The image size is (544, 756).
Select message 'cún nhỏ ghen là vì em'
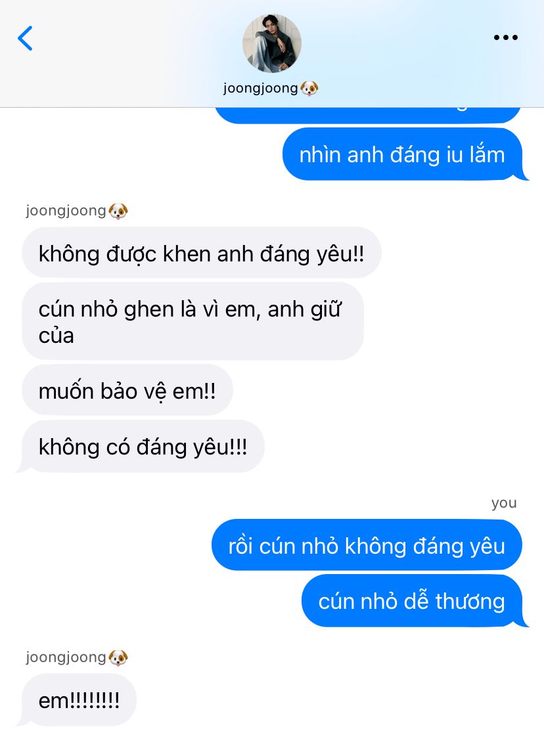click(x=193, y=322)
